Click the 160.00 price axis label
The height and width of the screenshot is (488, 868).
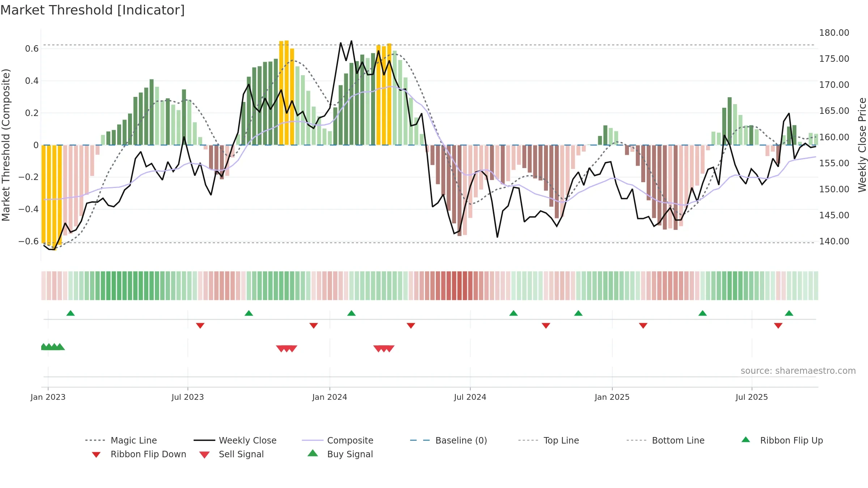tap(834, 137)
